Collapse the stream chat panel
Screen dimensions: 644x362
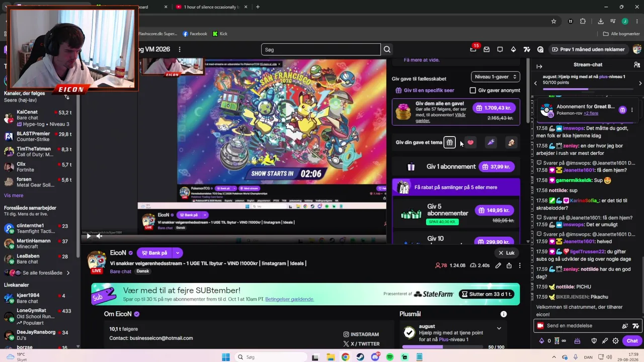pos(539,66)
